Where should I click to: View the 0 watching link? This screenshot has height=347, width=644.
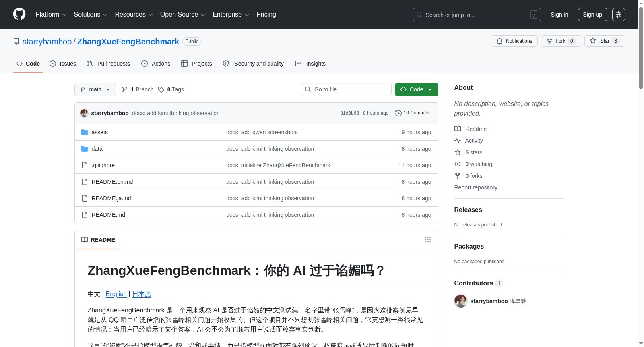473,164
